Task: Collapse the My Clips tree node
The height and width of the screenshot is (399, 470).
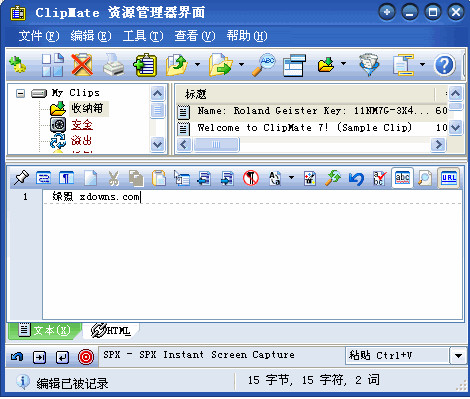Action: tap(20, 93)
